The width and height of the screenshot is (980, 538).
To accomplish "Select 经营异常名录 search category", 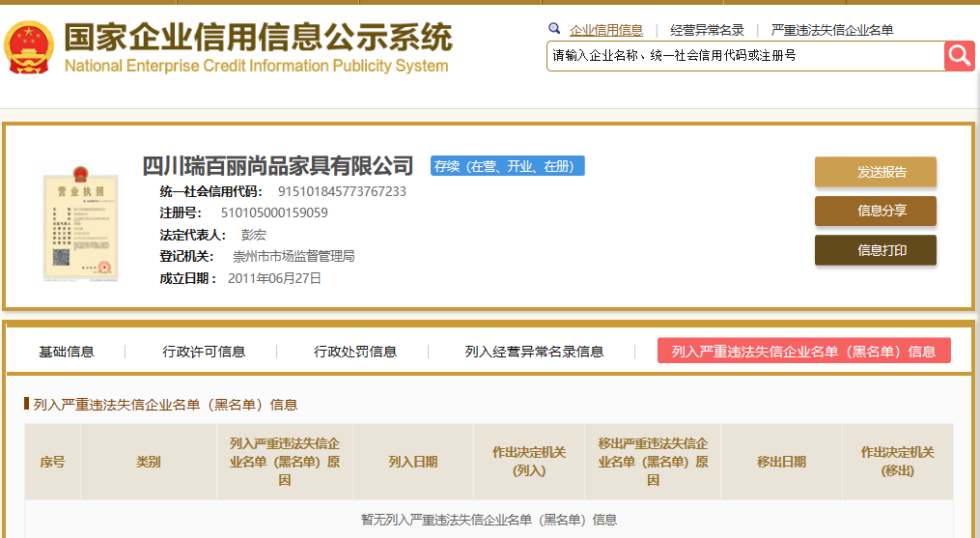I will [x=707, y=30].
